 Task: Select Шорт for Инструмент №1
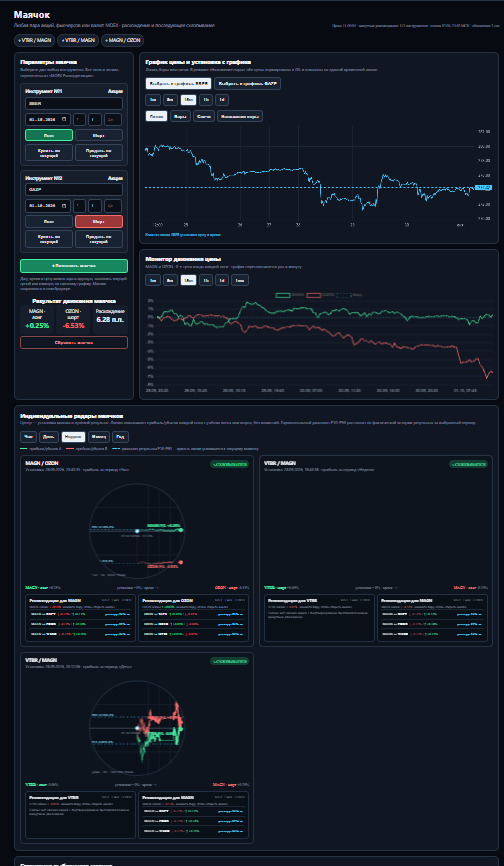[99, 135]
